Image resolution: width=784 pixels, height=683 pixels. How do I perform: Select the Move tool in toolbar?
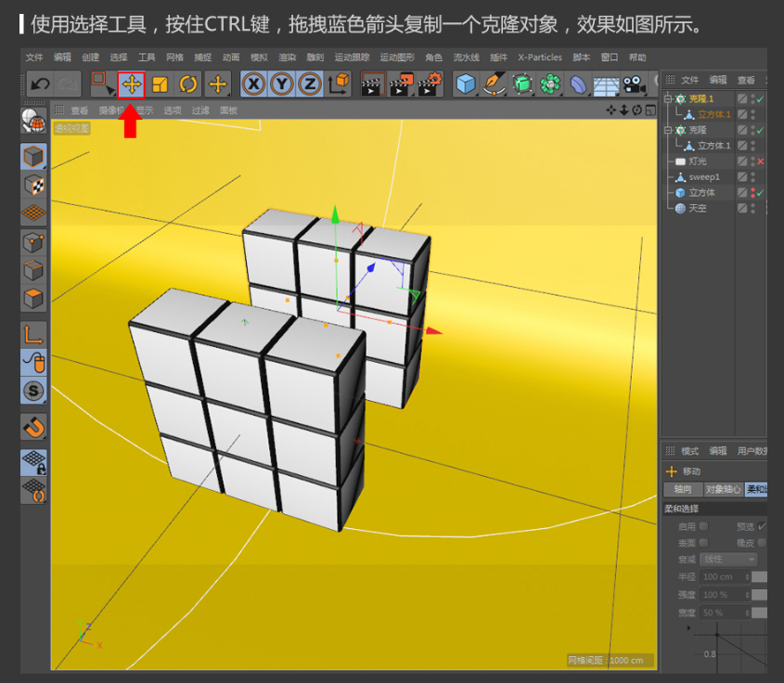click(x=131, y=84)
